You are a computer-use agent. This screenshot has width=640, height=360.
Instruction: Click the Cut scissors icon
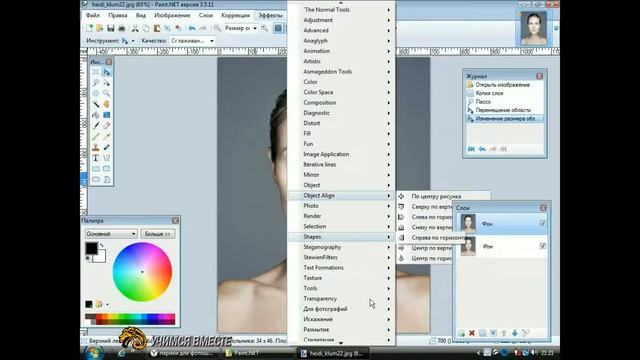pos(135,28)
